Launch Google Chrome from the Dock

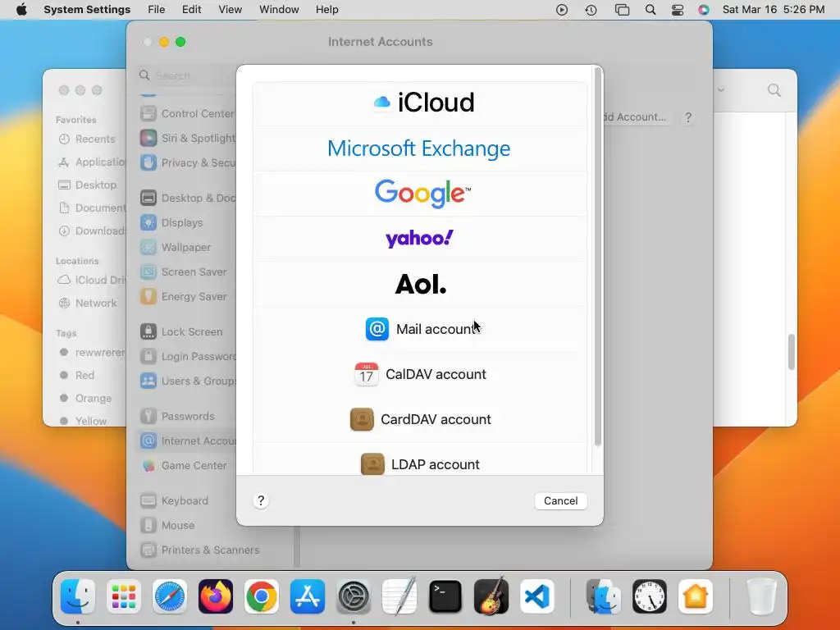click(x=262, y=596)
